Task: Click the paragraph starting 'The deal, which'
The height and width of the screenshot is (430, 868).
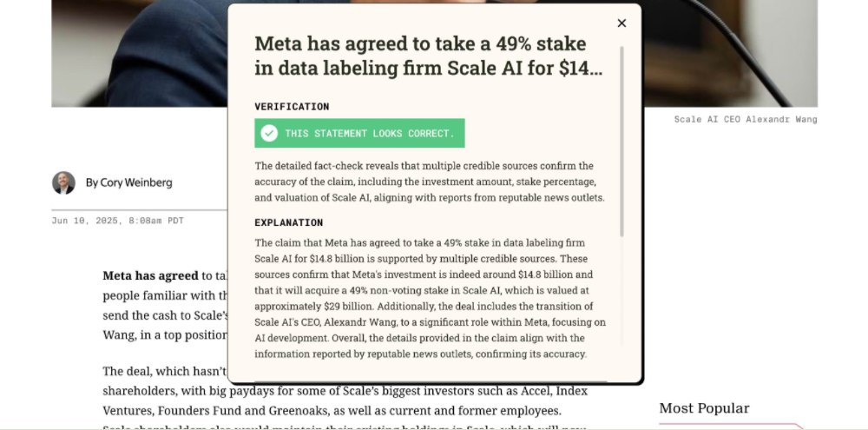Action: point(165,391)
